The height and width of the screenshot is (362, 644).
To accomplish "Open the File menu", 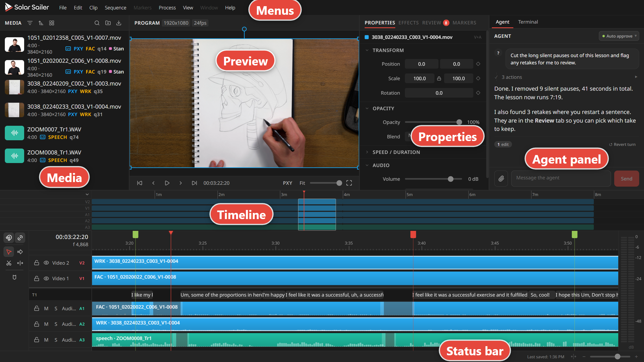I will [x=63, y=8].
